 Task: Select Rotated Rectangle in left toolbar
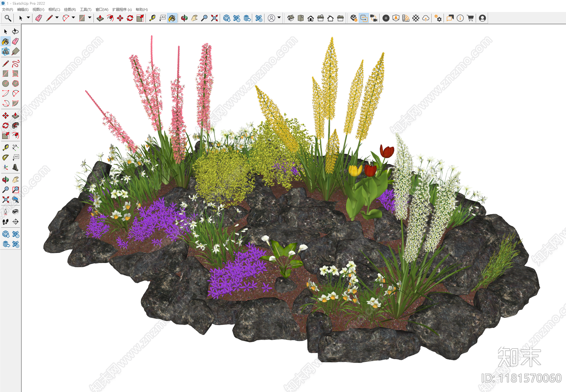[x=15, y=74]
